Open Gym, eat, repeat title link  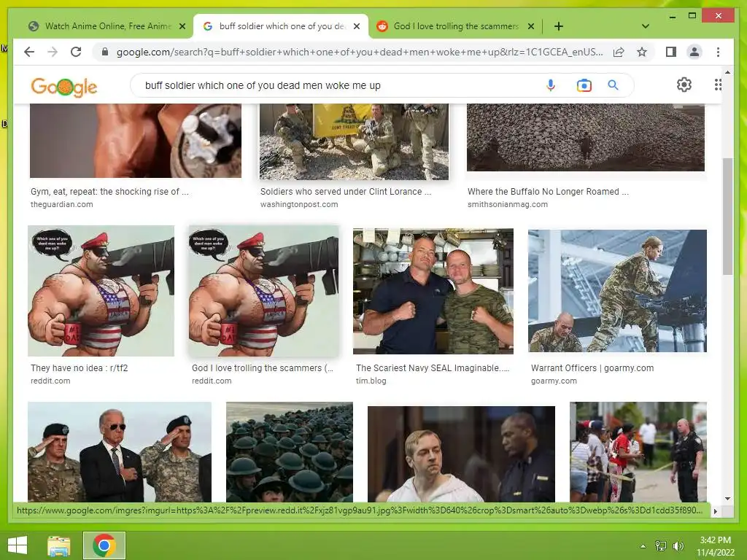point(109,192)
